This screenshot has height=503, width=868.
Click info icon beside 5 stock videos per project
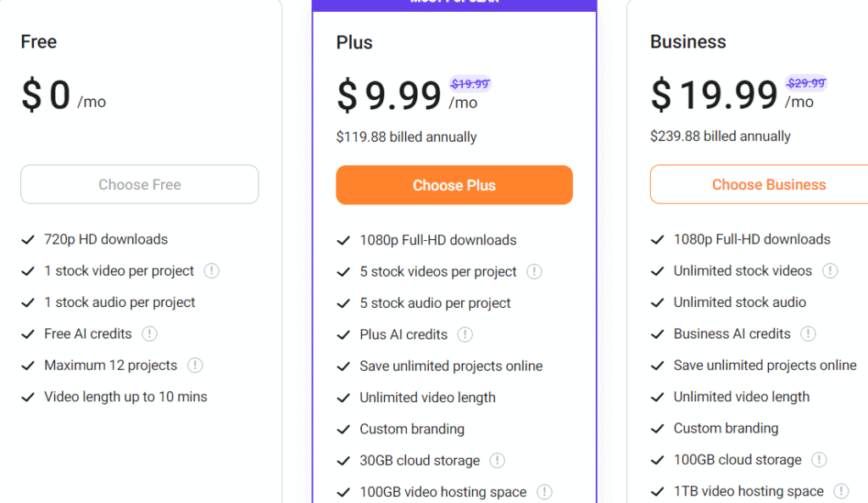pos(534,272)
